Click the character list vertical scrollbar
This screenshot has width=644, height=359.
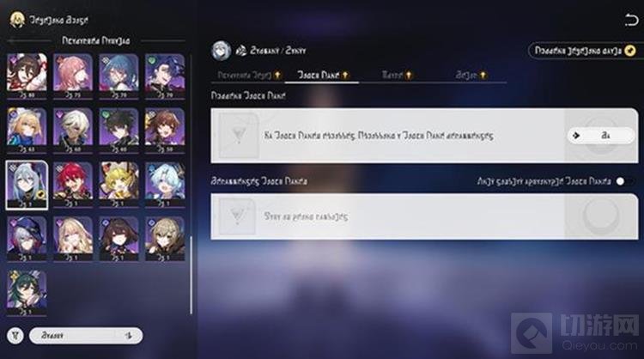[x=191, y=275]
